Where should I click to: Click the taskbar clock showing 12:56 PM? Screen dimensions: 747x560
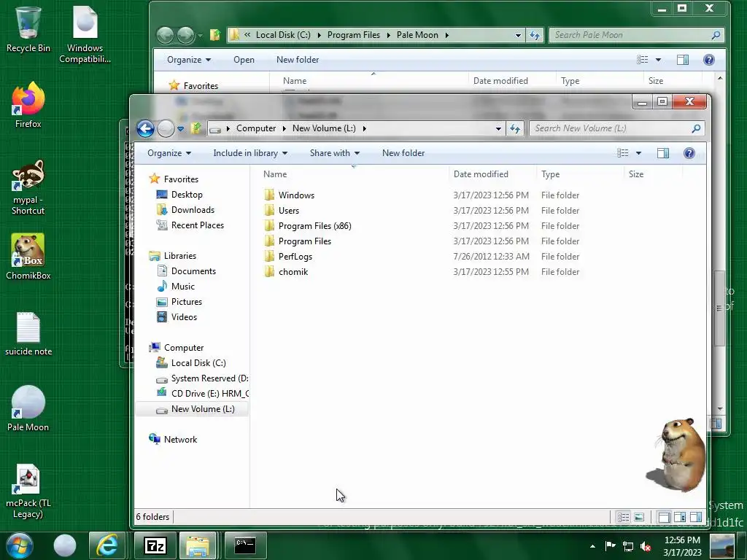pyautogui.click(x=682, y=545)
